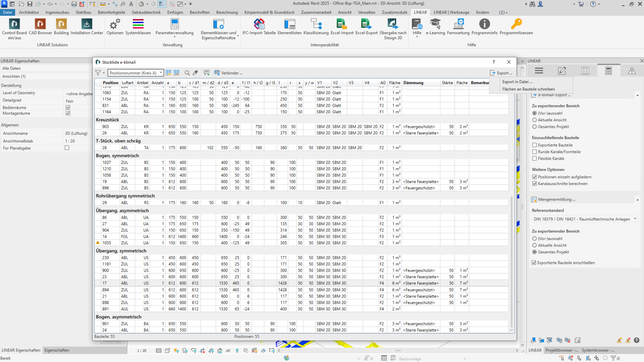Click the search magnifier in Stückliste toolbar
The height and width of the screenshot is (362, 644).
coord(187,73)
